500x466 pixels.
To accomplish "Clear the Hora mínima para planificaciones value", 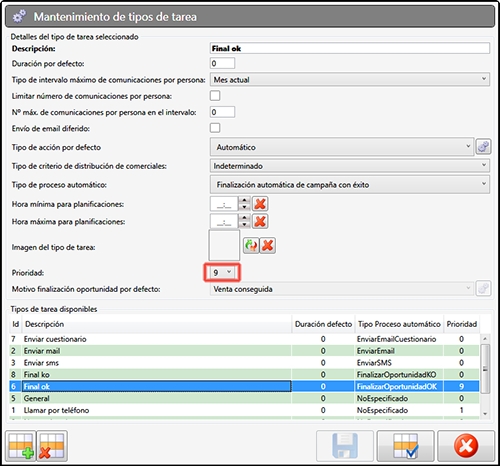I will pyautogui.click(x=260, y=204).
